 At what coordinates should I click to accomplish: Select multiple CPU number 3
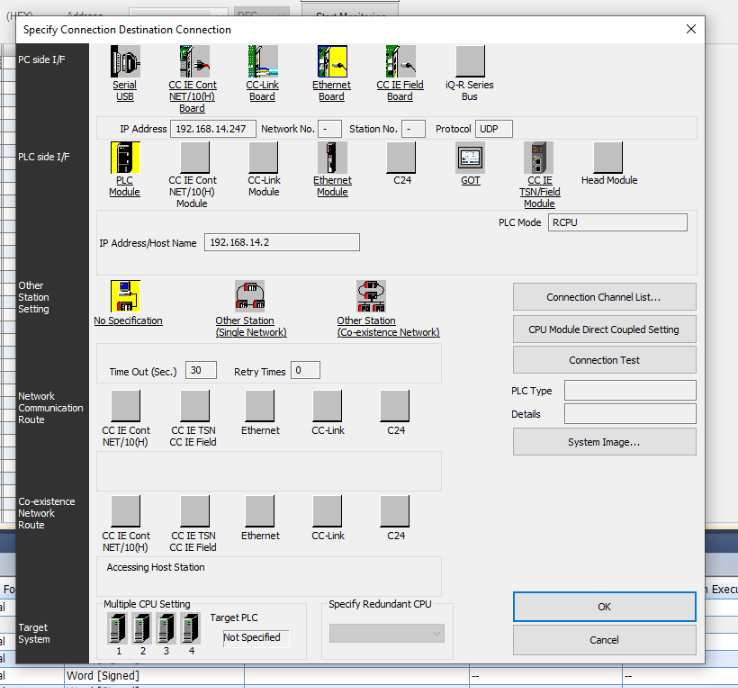[166, 628]
